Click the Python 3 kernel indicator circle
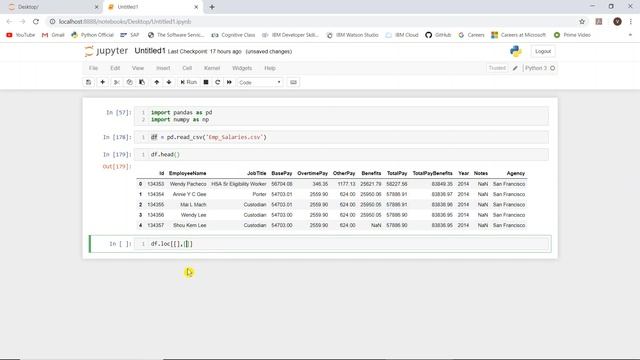Screen dimensions: 640x360 click(553, 68)
